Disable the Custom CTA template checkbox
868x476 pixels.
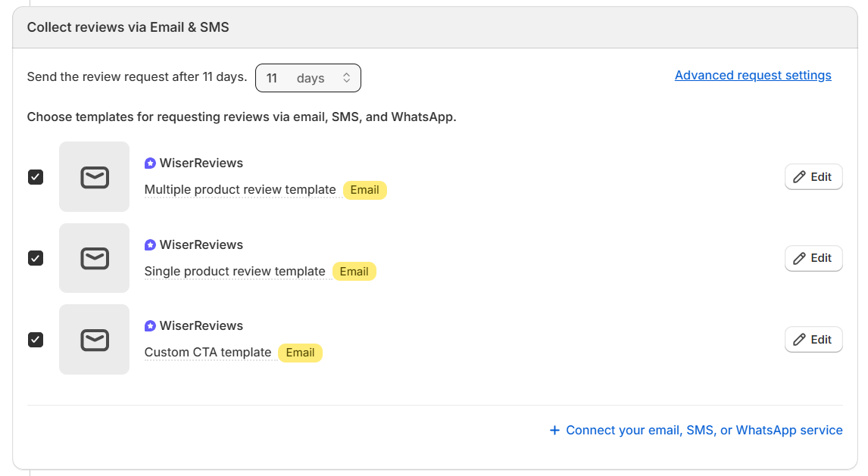coord(36,340)
